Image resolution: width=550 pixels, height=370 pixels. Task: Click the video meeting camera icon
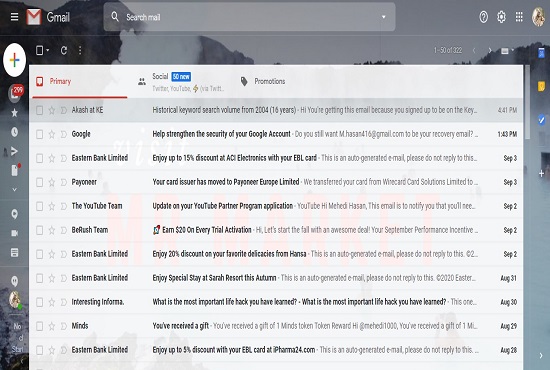click(14, 233)
